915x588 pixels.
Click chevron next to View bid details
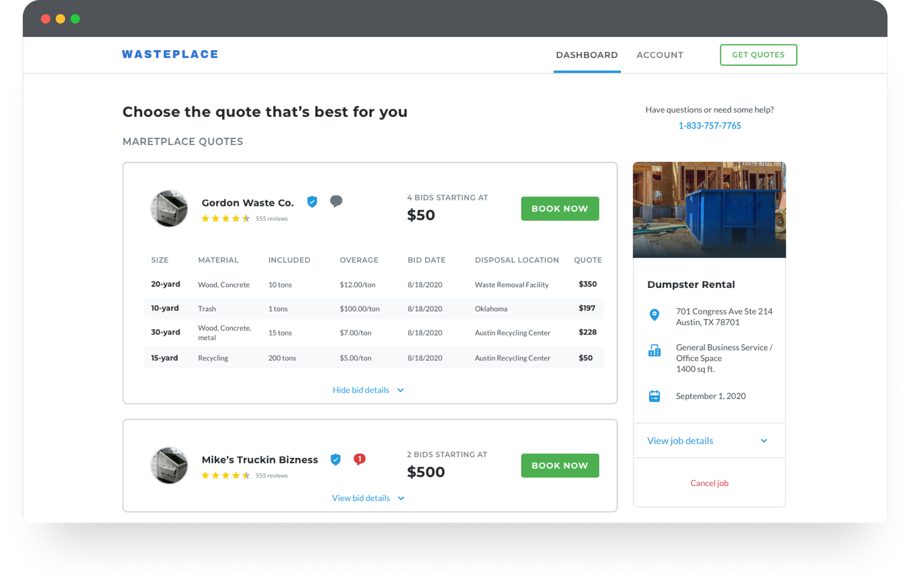click(401, 498)
